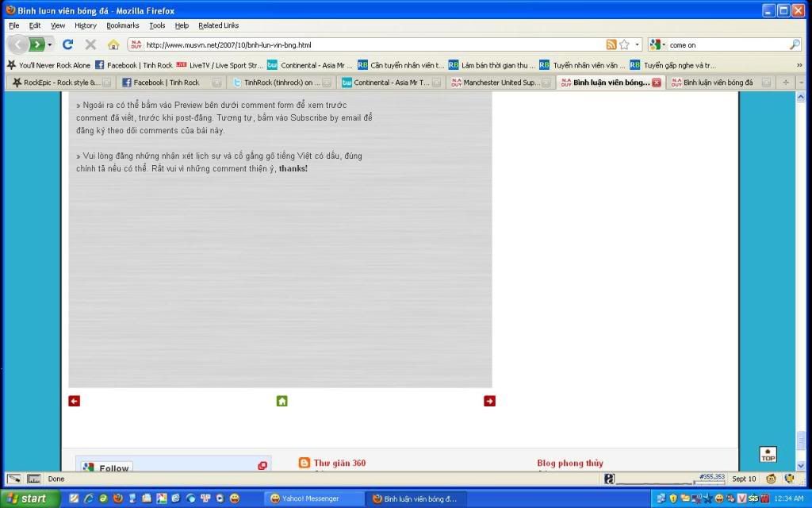Click the Alexa 'a' status bar icon
Image resolution: width=812 pixels, height=508 pixels.
(610, 479)
